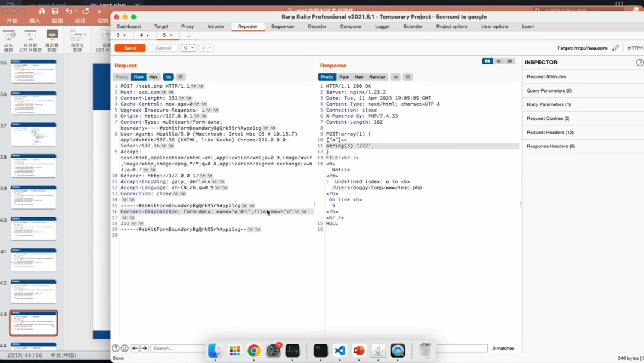Click the request Search input field

[178, 348]
